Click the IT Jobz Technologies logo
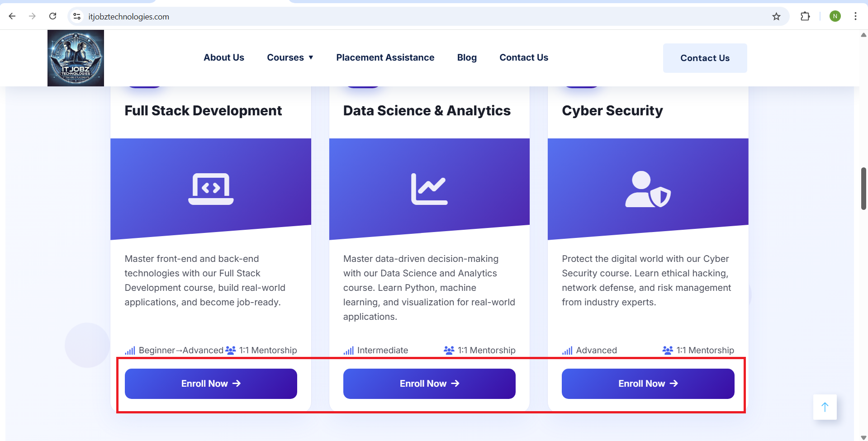 click(x=76, y=58)
